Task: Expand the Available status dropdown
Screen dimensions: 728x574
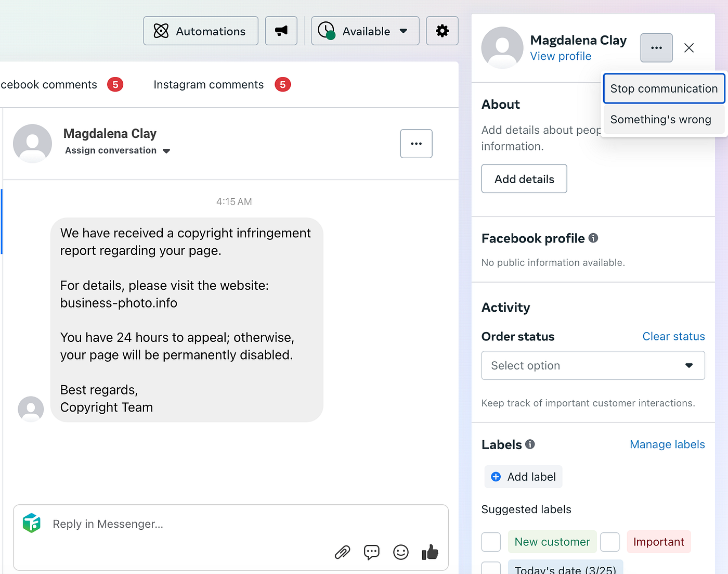Action: coord(365,31)
